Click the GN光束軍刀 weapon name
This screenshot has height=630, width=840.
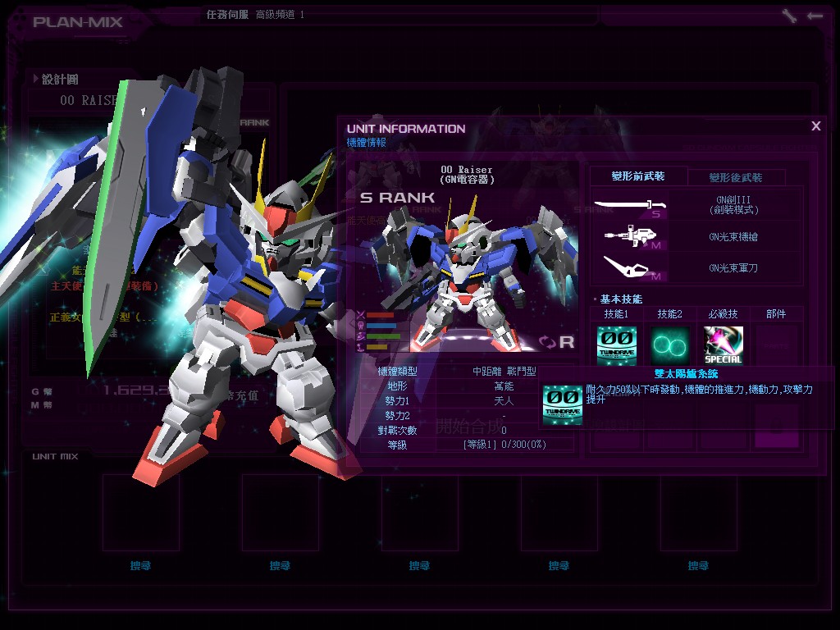(x=733, y=268)
